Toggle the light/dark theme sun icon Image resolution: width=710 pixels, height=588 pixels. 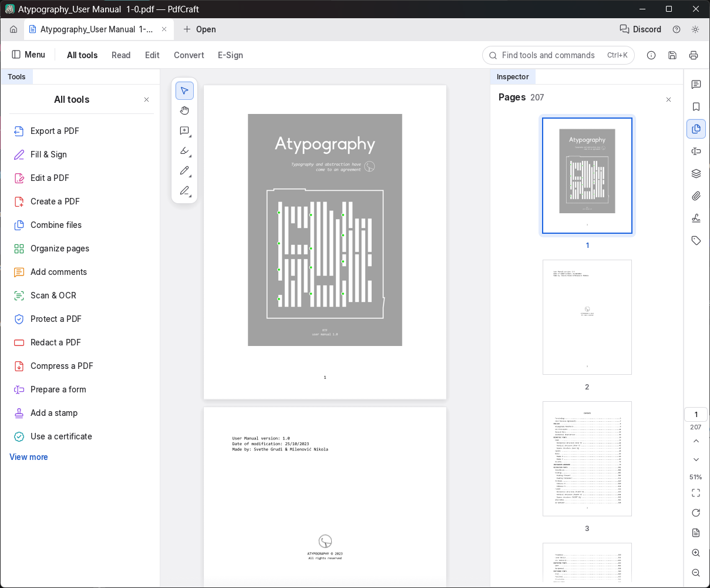(x=695, y=29)
